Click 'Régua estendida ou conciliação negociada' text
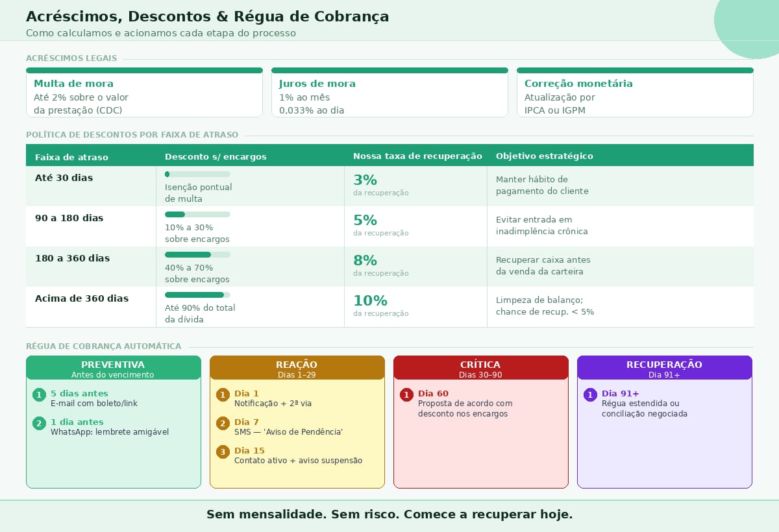The height and width of the screenshot is (532, 779). pyautogui.click(x=644, y=409)
